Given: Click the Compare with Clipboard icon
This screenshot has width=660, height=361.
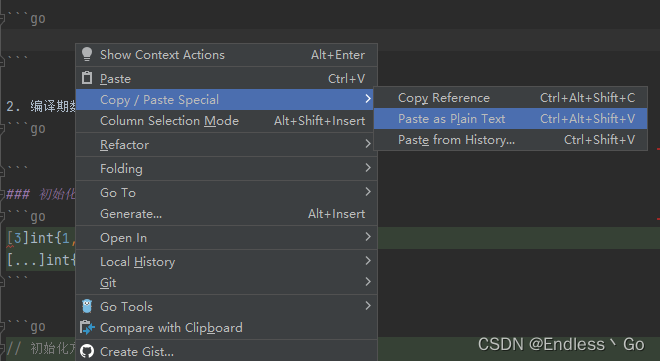Looking at the screenshot, I should 87,327.
